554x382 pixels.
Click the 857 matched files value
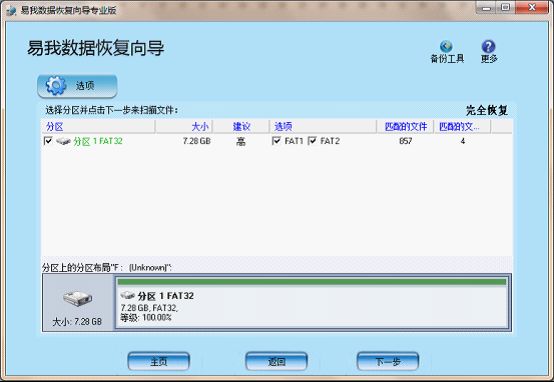point(406,141)
